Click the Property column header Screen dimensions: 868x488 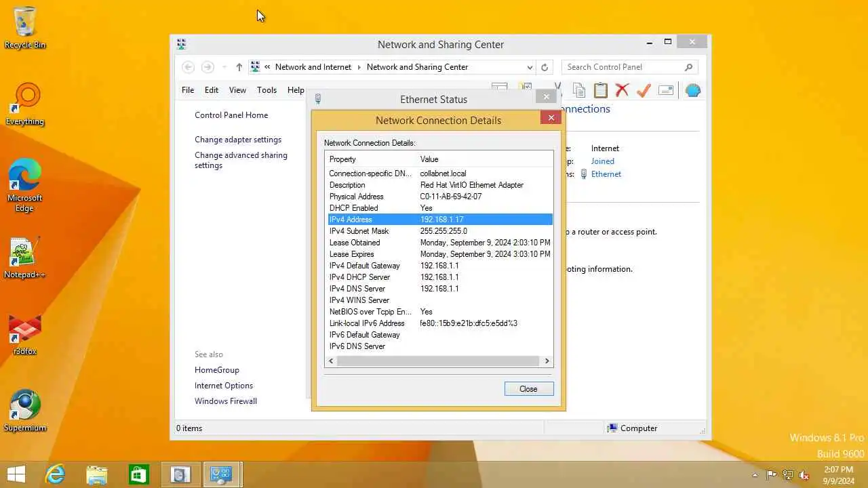pyautogui.click(x=372, y=159)
